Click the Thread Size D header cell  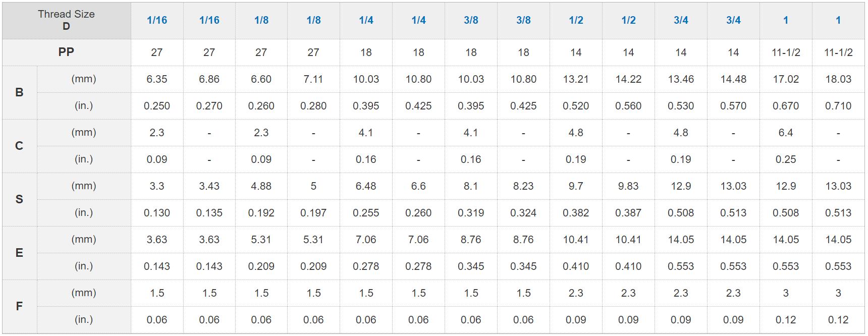pyautogui.click(x=66, y=20)
